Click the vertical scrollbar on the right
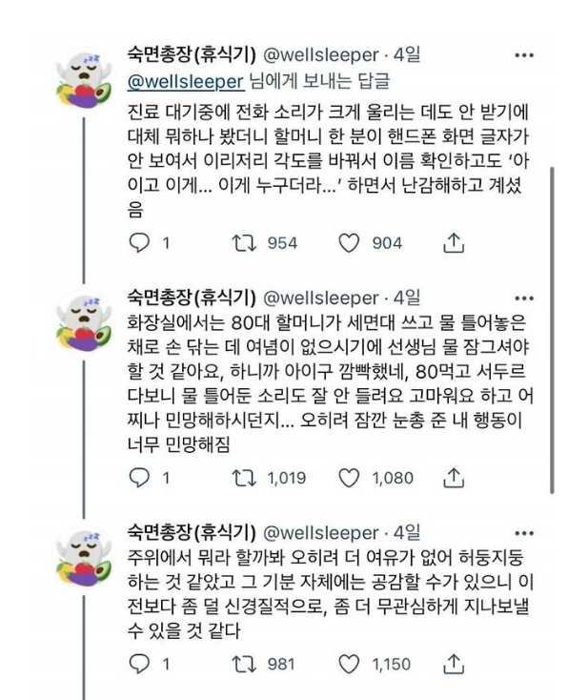Image resolution: width=588 pixels, height=700 pixels. point(553,330)
